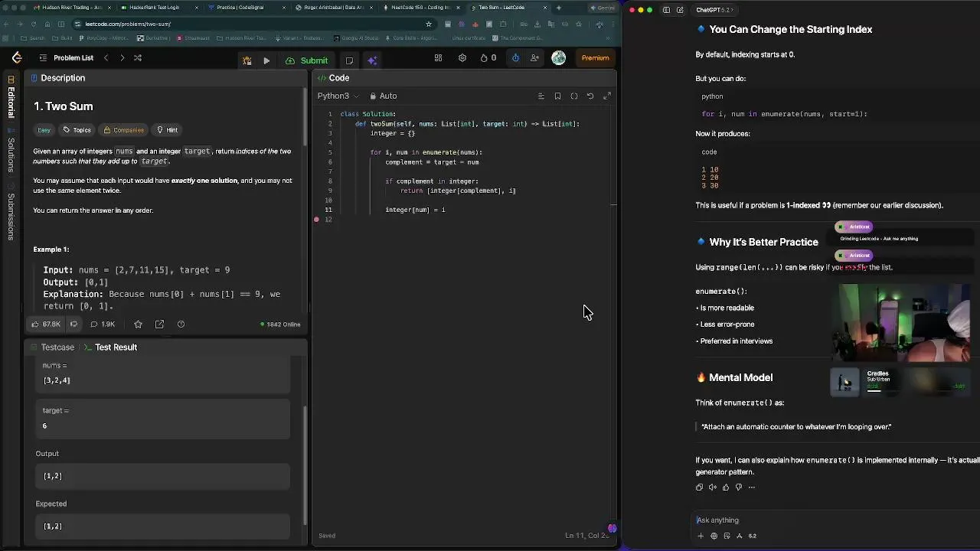Bookmark this page star icon
Image resolution: width=980 pixels, height=551 pixels.
click(429, 24)
